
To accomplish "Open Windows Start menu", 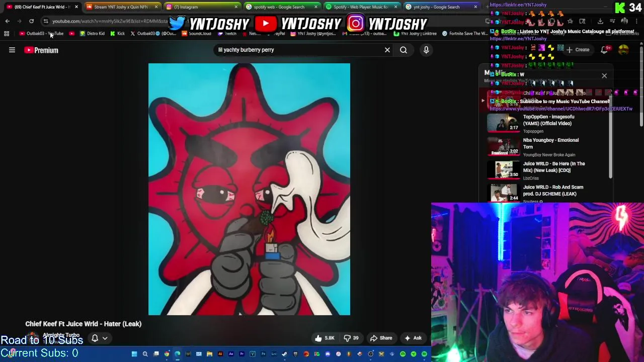I will pos(134,354).
